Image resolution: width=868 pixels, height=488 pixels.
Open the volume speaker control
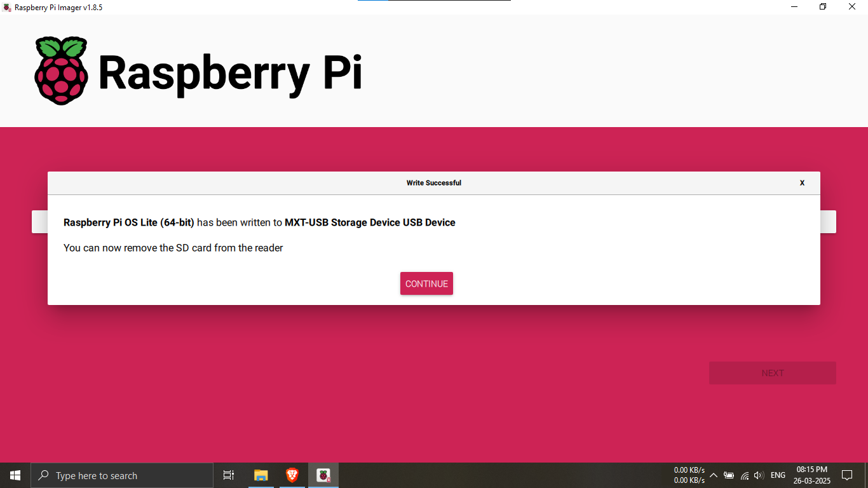[x=759, y=475]
